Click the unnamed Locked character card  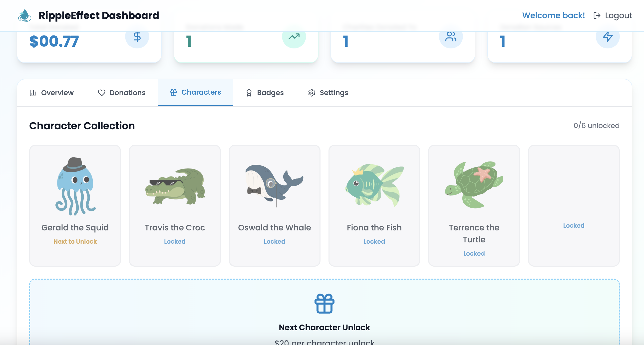pyautogui.click(x=574, y=205)
